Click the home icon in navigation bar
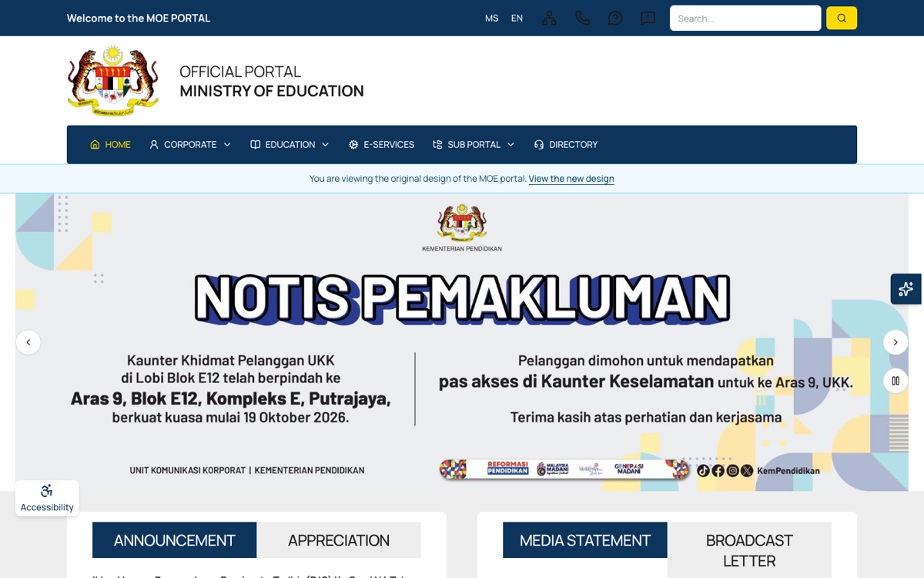Viewport: 924px width, 578px height. tap(95, 144)
